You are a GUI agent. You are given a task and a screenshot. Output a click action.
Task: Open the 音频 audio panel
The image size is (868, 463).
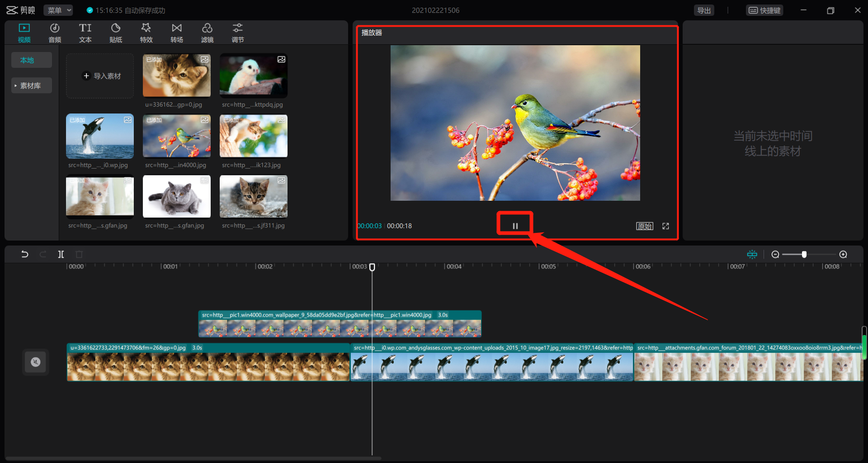55,33
